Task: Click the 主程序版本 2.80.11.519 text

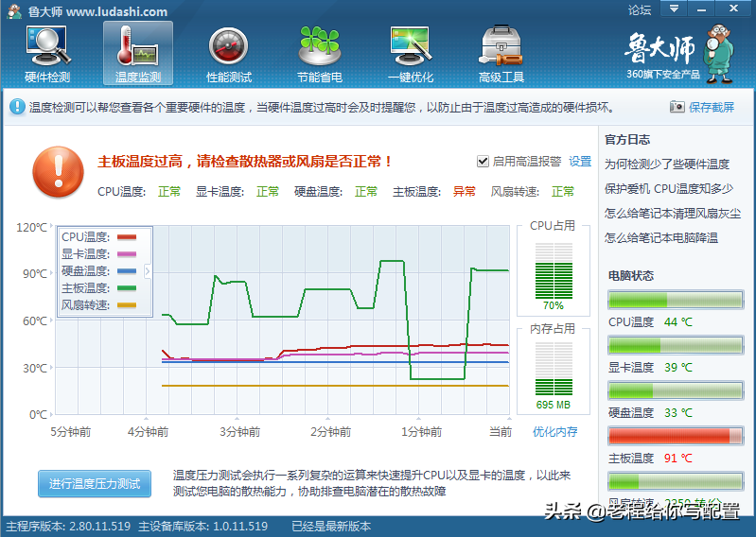Action: click(x=68, y=526)
